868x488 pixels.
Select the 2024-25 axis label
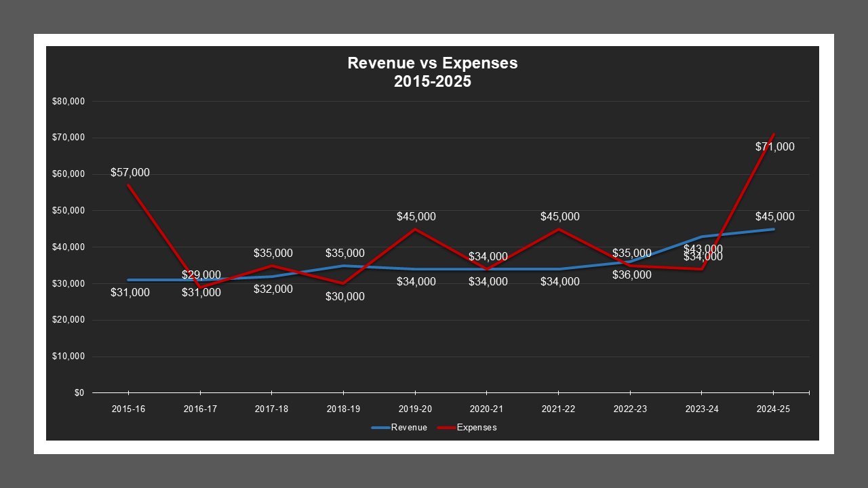click(772, 409)
